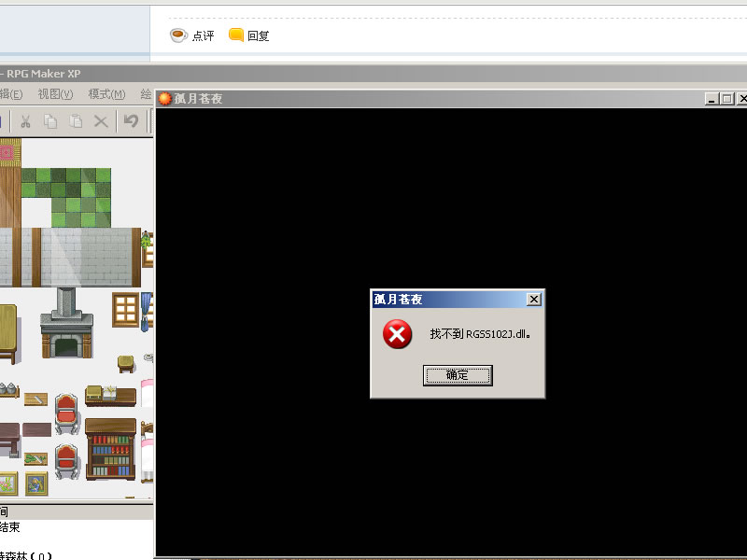Select the flower painting tile
This screenshot has height=560, width=747.
[8, 483]
